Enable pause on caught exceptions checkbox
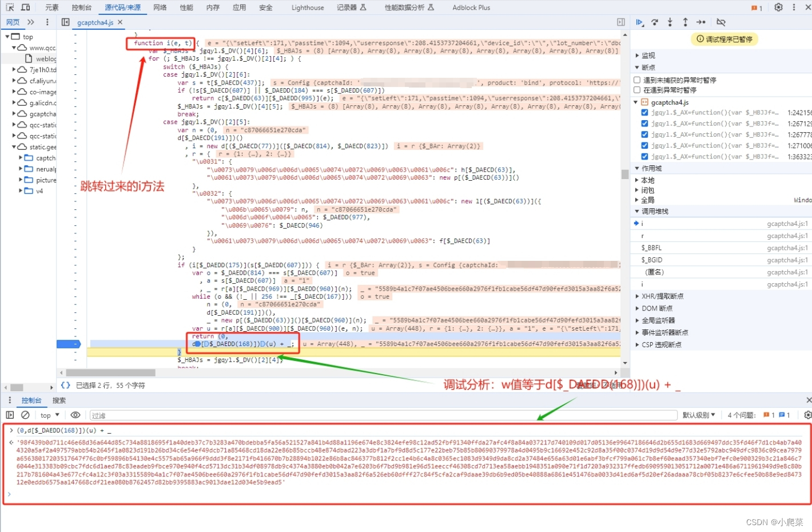This screenshot has width=812, height=532. pyautogui.click(x=637, y=90)
